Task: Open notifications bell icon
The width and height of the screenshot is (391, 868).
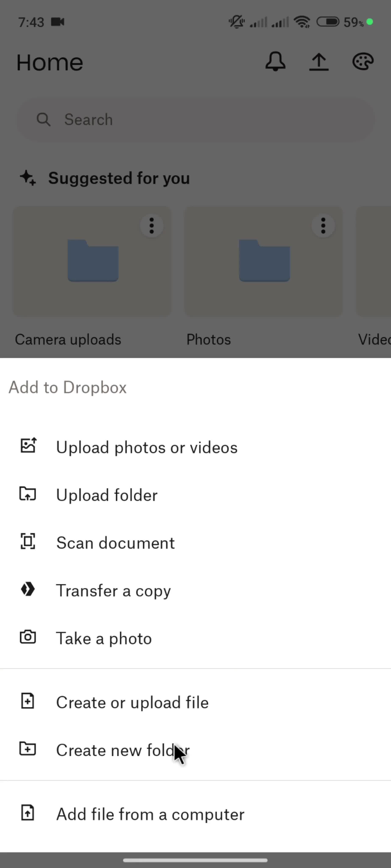Action: pyautogui.click(x=275, y=62)
